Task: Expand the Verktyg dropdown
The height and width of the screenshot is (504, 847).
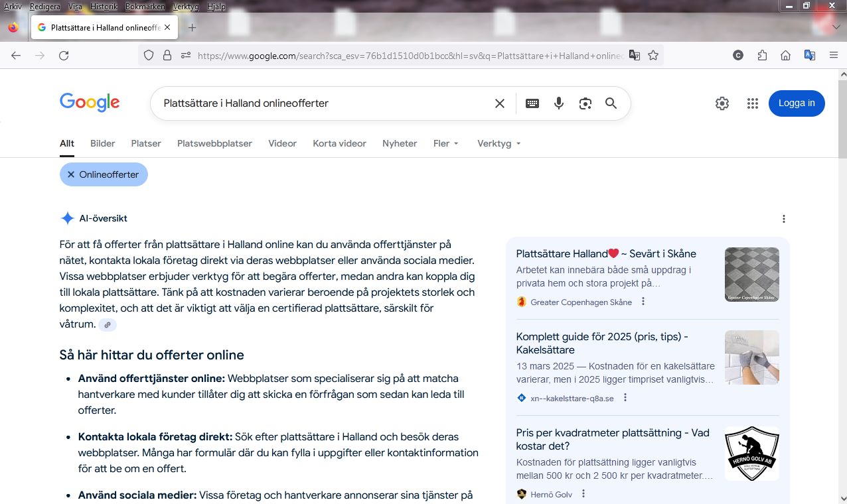Action: (x=499, y=143)
